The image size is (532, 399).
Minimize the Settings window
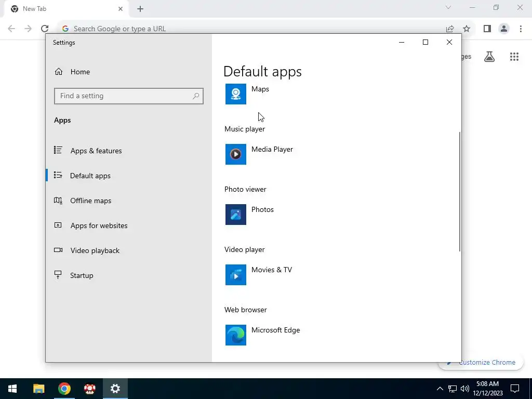[x=402, y=42]
